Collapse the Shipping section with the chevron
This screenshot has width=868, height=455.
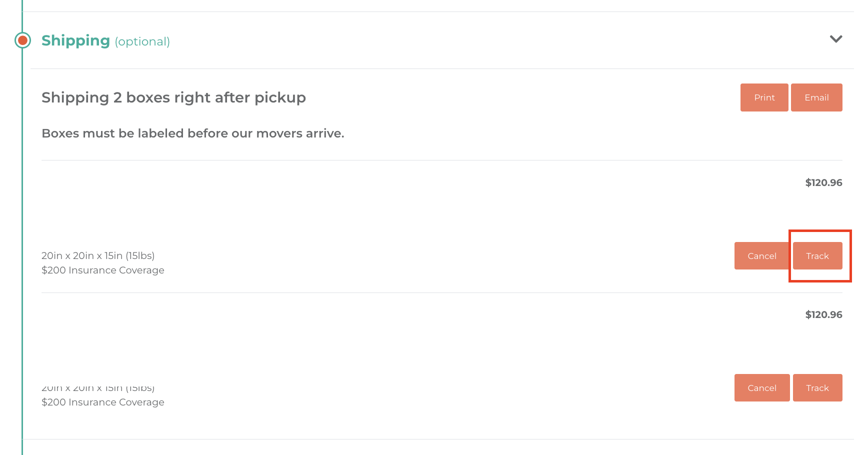pyautogui.click(x=836, y=39)
